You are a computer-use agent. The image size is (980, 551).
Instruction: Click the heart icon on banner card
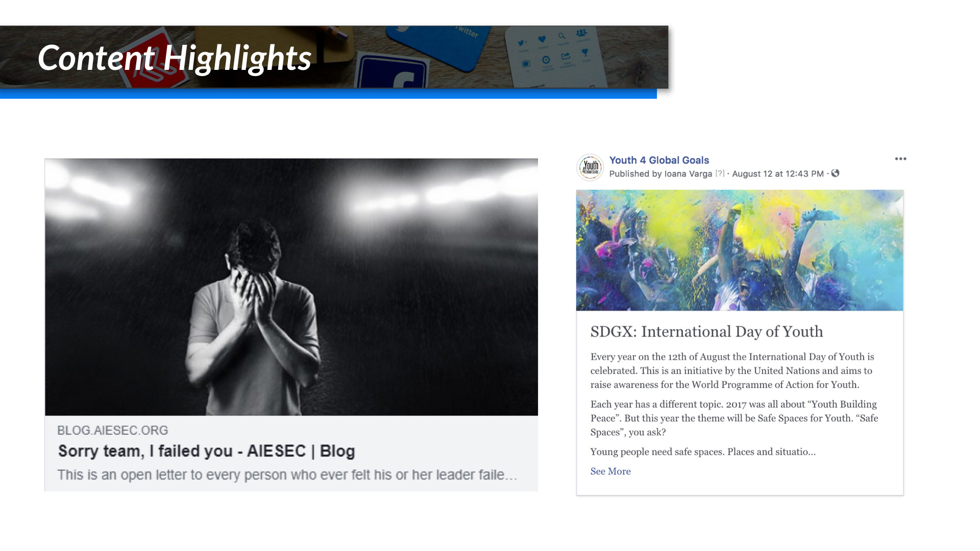point(542,39)
